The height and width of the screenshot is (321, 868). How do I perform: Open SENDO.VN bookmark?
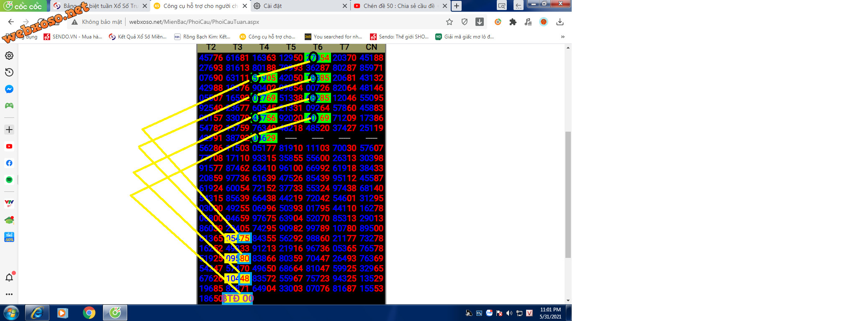pyautogui.click(x=73, y=37)
